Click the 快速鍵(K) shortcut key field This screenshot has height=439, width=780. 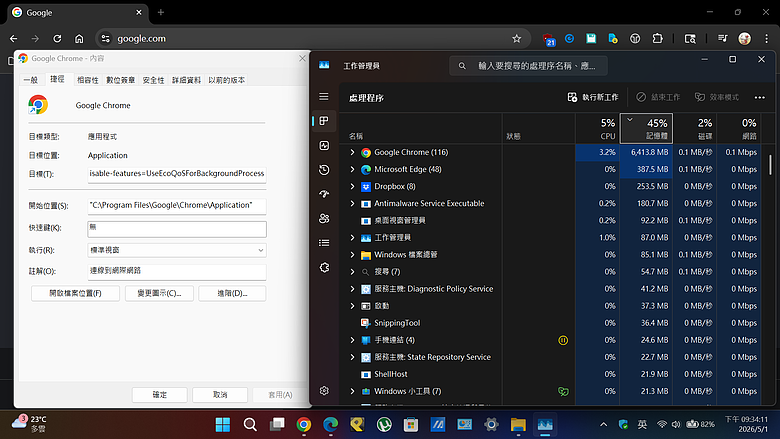177,229
